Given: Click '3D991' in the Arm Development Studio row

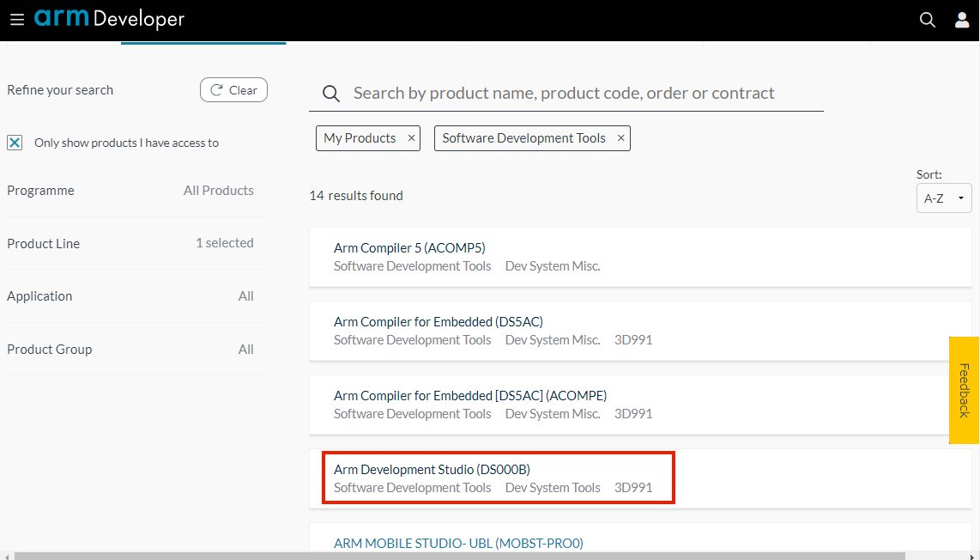Looking at the screenshot, I should [633, 487].
